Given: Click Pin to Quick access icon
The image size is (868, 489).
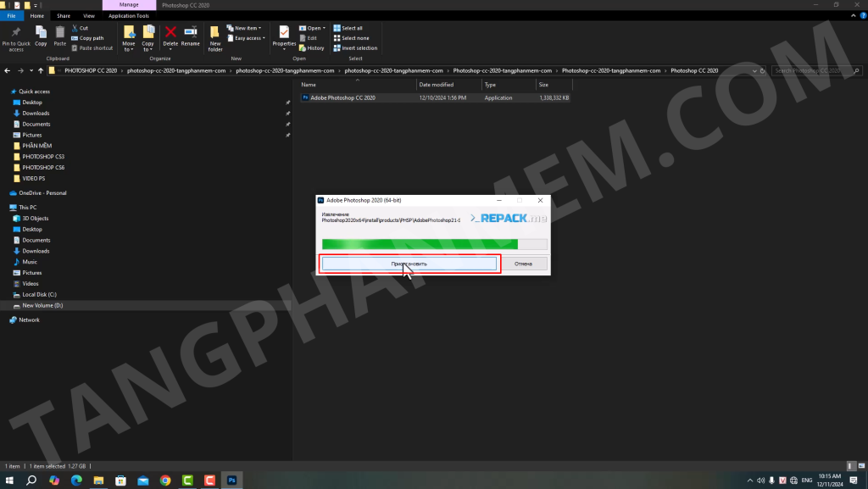Looking at the screenshot, I should (x=16, y=32).
